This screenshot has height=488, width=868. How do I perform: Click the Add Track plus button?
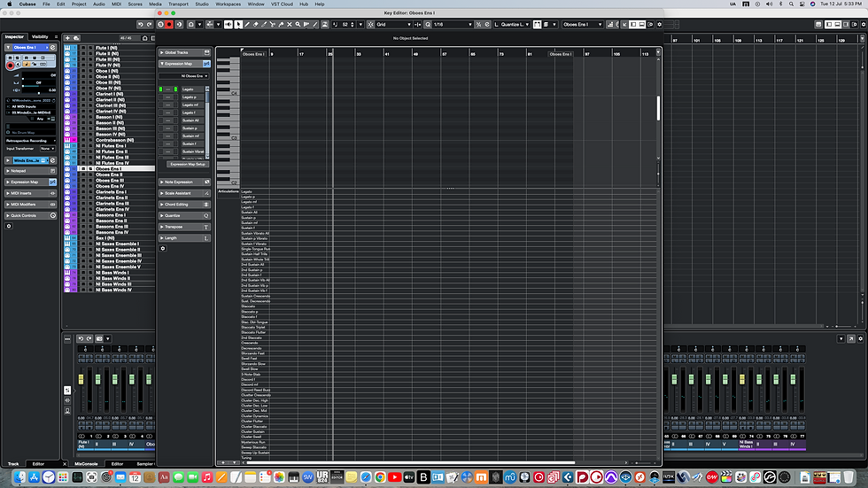[67, 38]
